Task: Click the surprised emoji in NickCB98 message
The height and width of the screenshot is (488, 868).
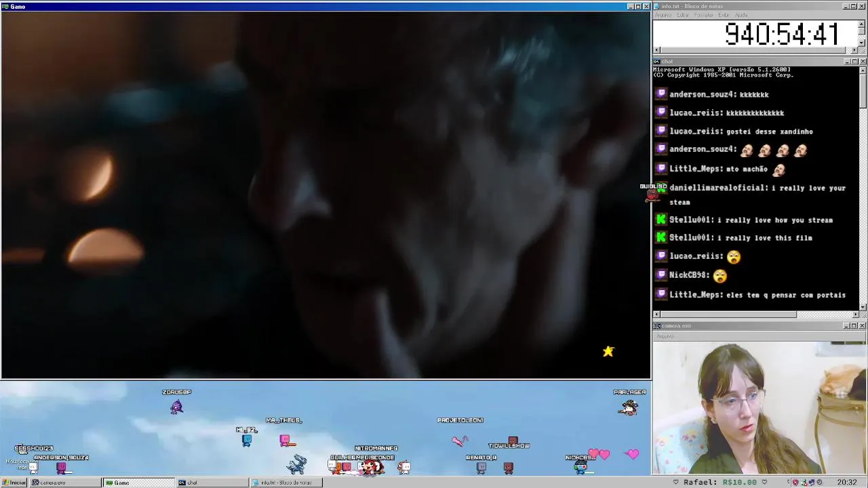Action: pos(719,276)
